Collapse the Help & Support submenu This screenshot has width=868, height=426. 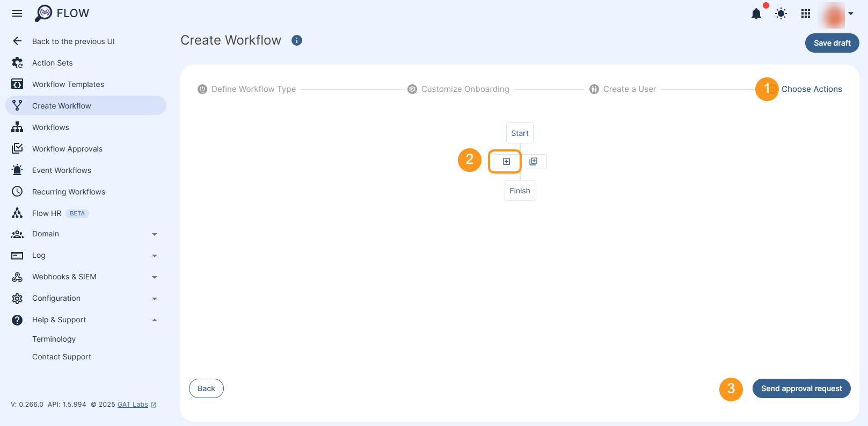point(155,320)
